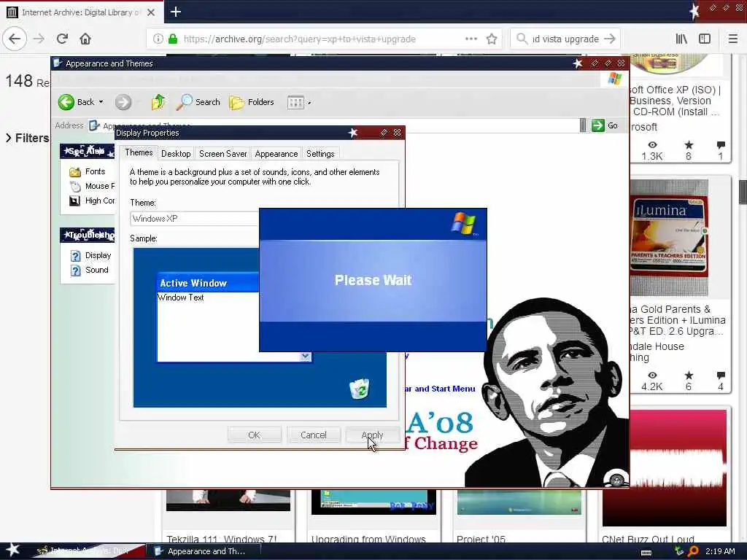Click comments icon on Office XP card
The width and height of the screenshot is (747, 560).
click(x=720, y=145)
